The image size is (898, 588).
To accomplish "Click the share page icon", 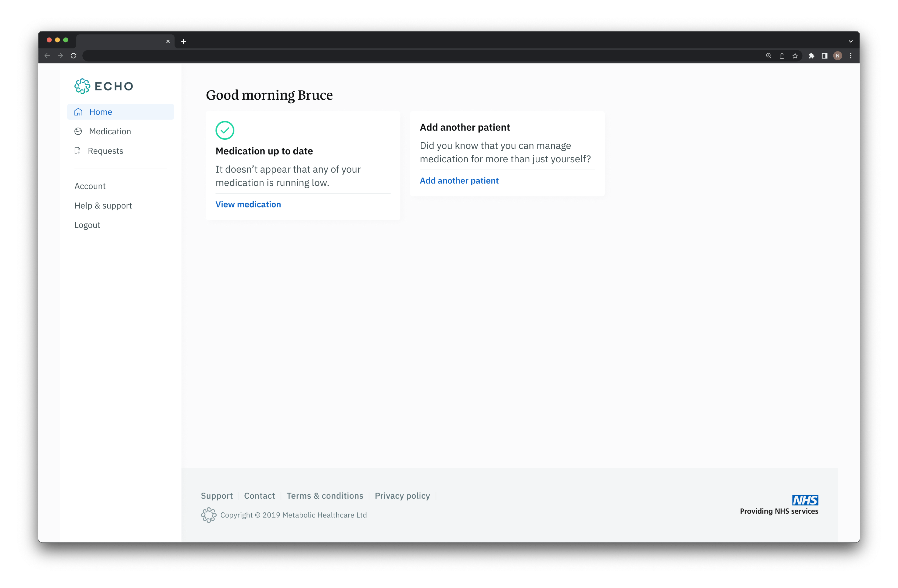I will [782, 56].
